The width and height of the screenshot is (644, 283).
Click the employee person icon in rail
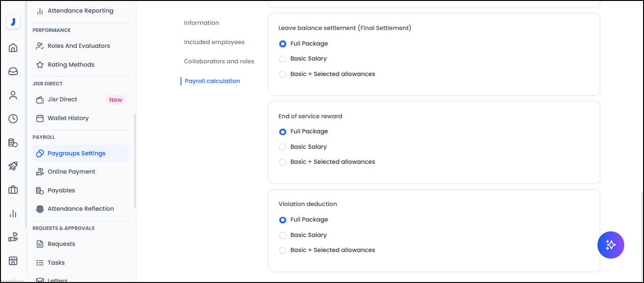coord(13,95)
